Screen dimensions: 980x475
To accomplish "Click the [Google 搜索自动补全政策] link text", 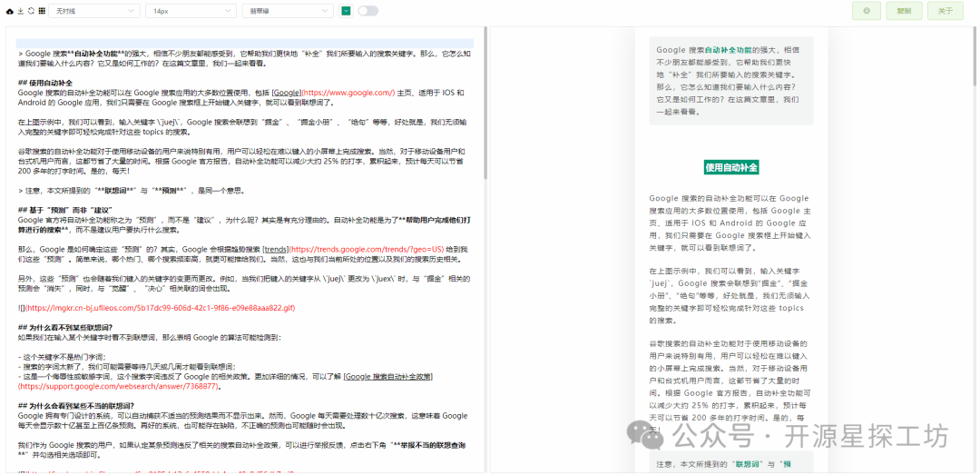I will [x=388, y=377].
